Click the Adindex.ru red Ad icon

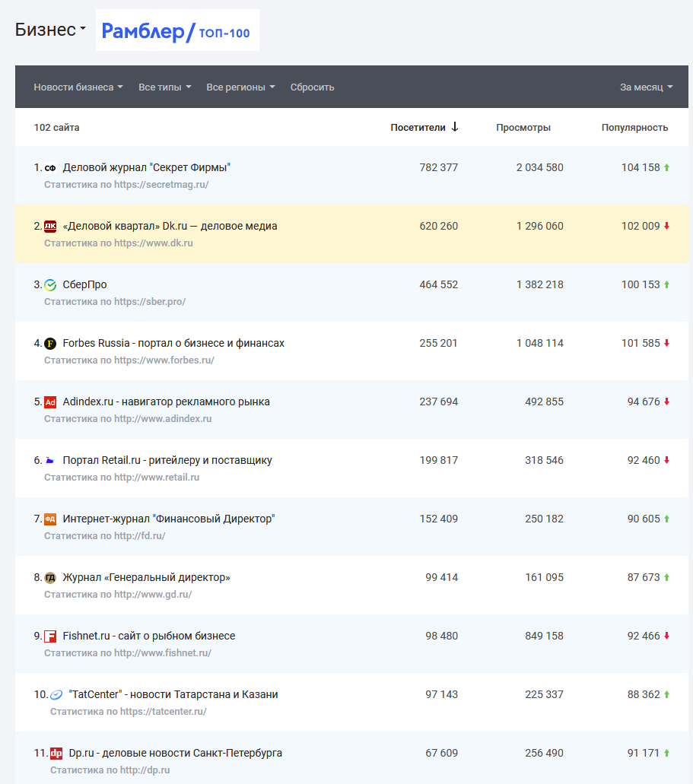point(50,402)
